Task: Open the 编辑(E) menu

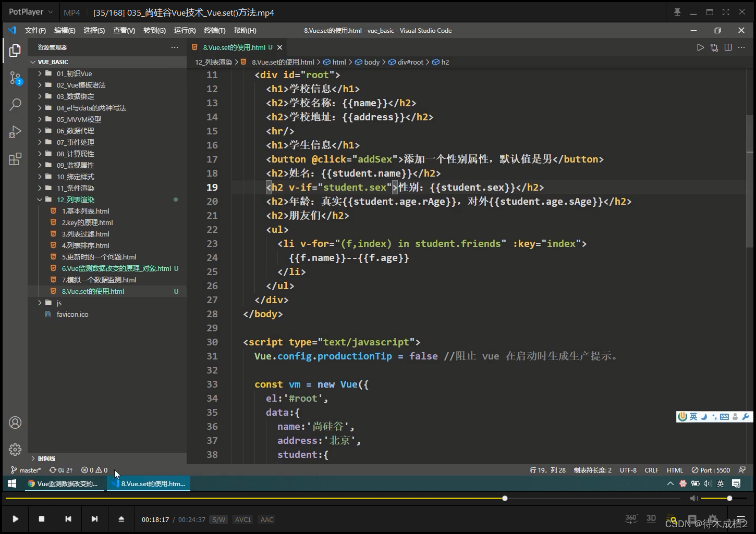Action: [x=65, y=31]
